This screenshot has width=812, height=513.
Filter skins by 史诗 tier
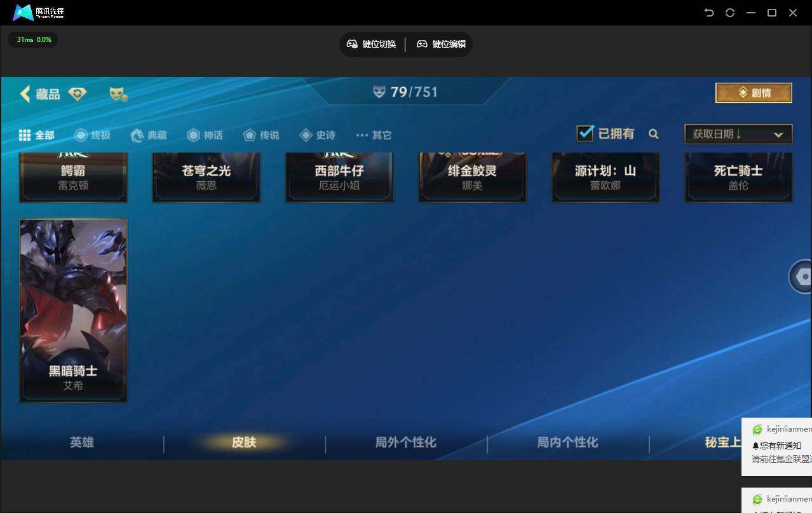(x=317, y=135)
